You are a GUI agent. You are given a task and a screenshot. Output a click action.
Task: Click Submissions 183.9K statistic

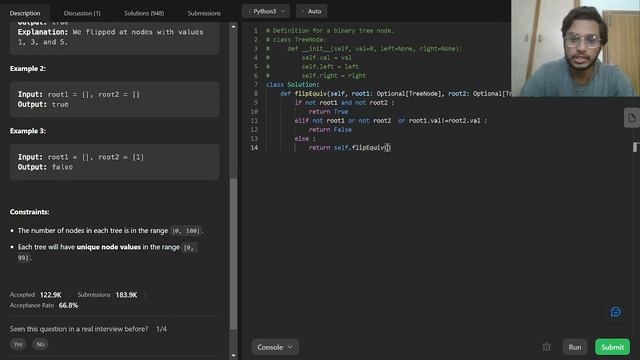(x=107, y=295)
